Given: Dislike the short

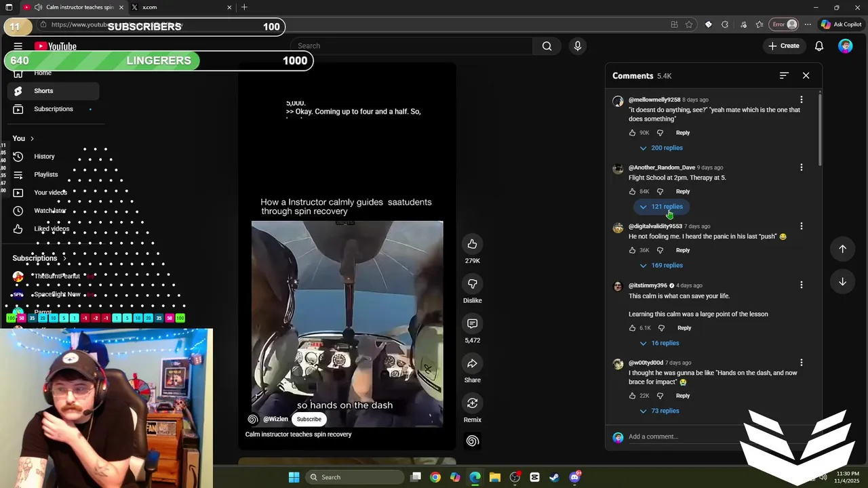Looking at the screenshot, I should [473, 283].
